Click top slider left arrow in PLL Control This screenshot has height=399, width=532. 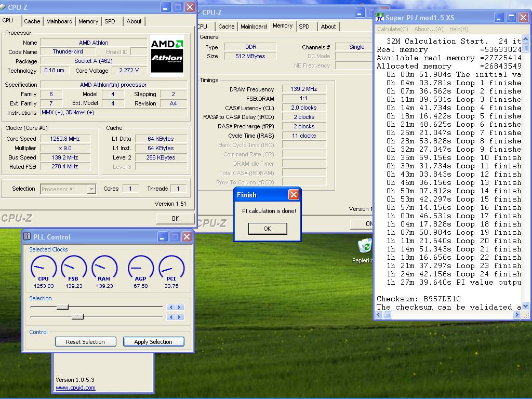coord(171,307)
